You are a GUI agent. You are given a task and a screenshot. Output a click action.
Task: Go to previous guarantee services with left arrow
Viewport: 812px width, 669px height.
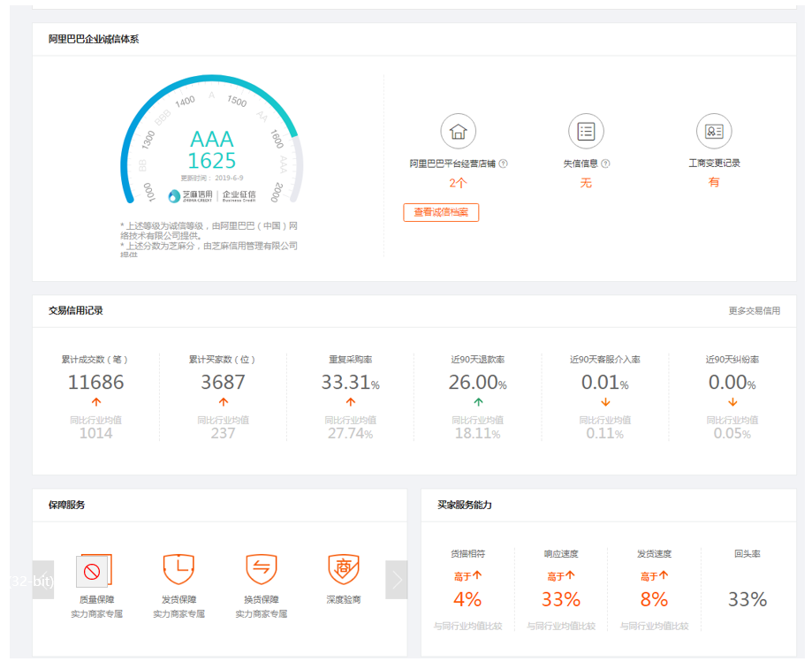pos(43,580)
